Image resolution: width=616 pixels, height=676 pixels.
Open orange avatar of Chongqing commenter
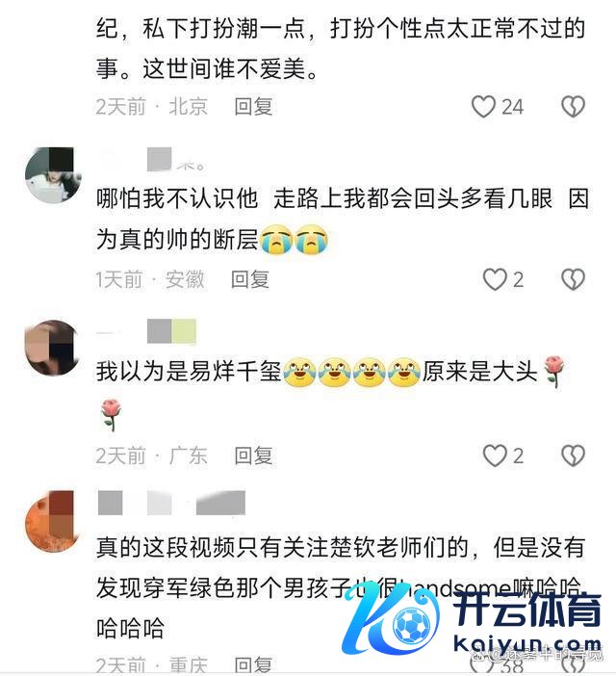[53, 518]
